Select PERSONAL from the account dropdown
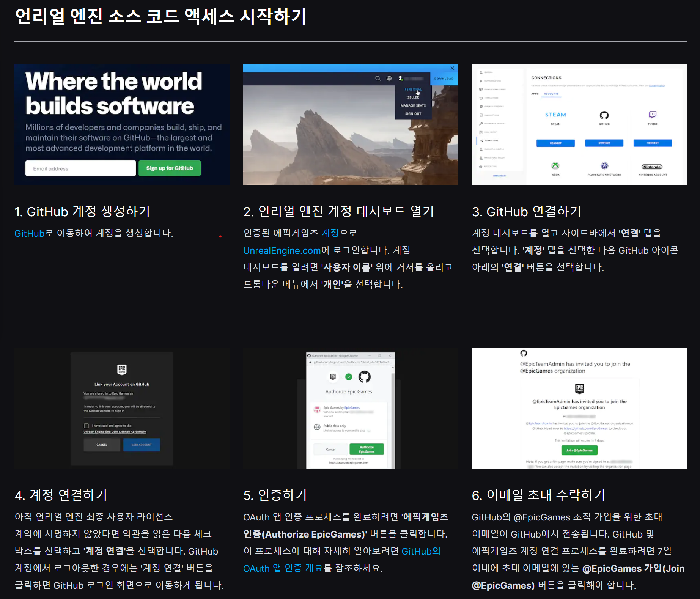700x599 pixels. tap(413, 90)
